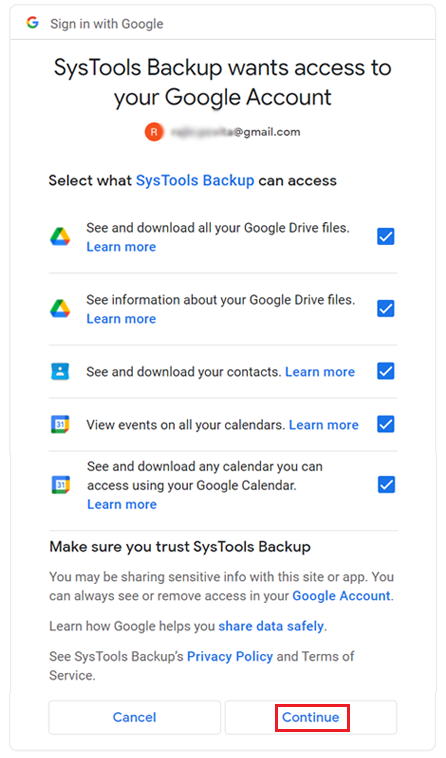446x758 pixels.
Task: Click the orange R account avatar
Action: (154, 131)
